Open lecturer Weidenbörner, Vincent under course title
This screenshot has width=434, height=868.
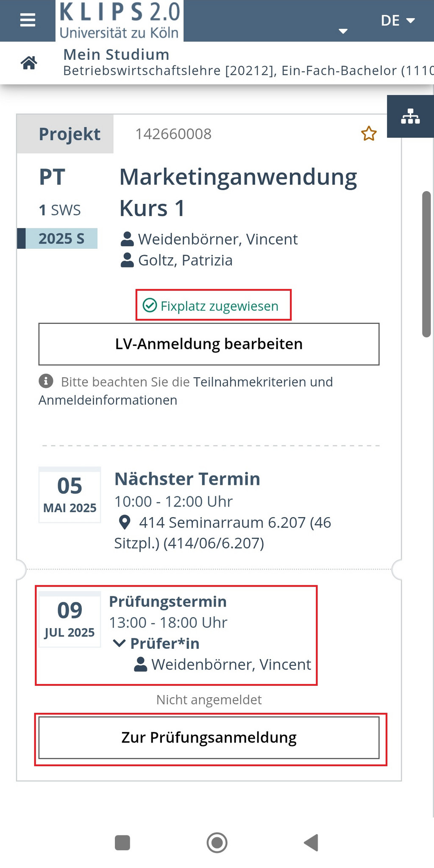(x=217, y=239)
